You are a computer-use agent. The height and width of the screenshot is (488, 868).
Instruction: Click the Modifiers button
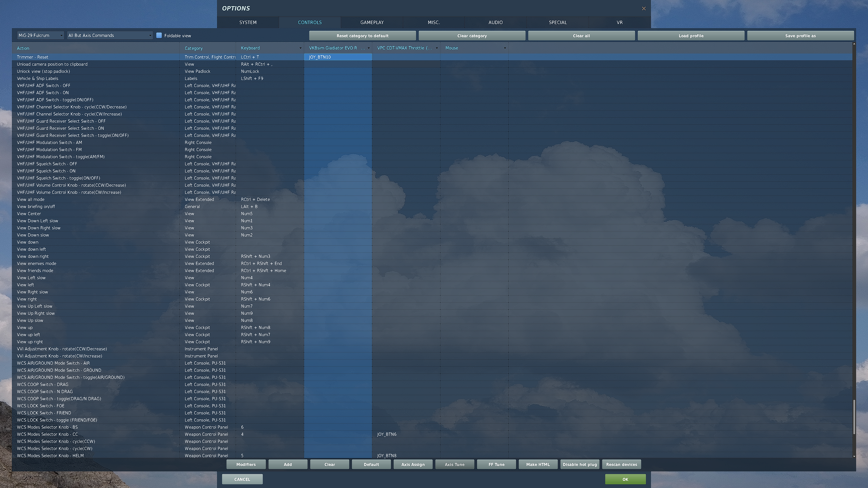[x=246, y=464]
